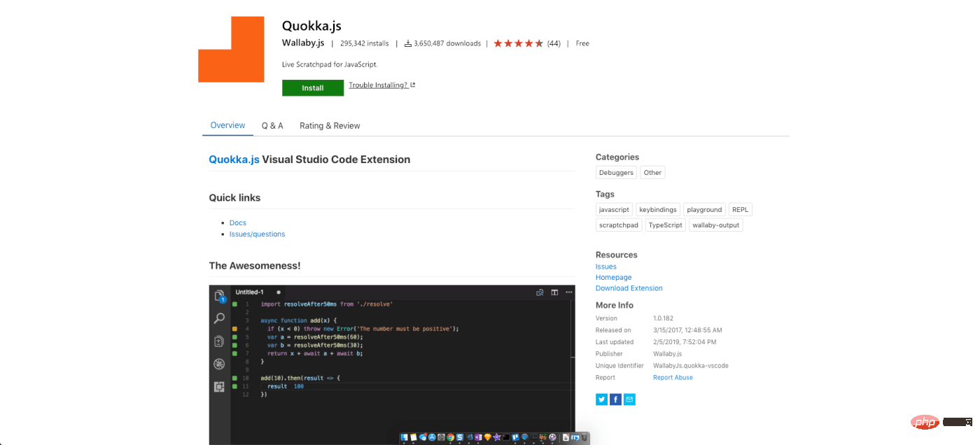Click the split editor icon in the demo editor
The height and width of the screenshot is (445, 980).
pos(554,292)
